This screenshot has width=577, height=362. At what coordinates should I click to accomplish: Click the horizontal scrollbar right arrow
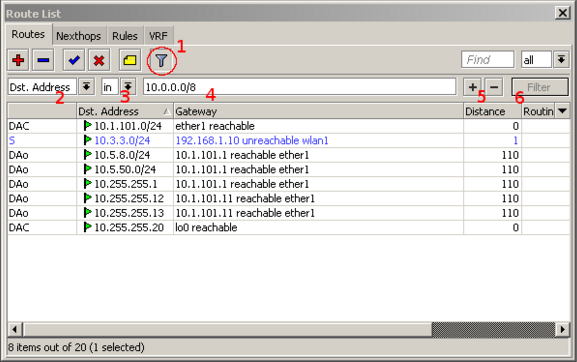click(562, 329)
